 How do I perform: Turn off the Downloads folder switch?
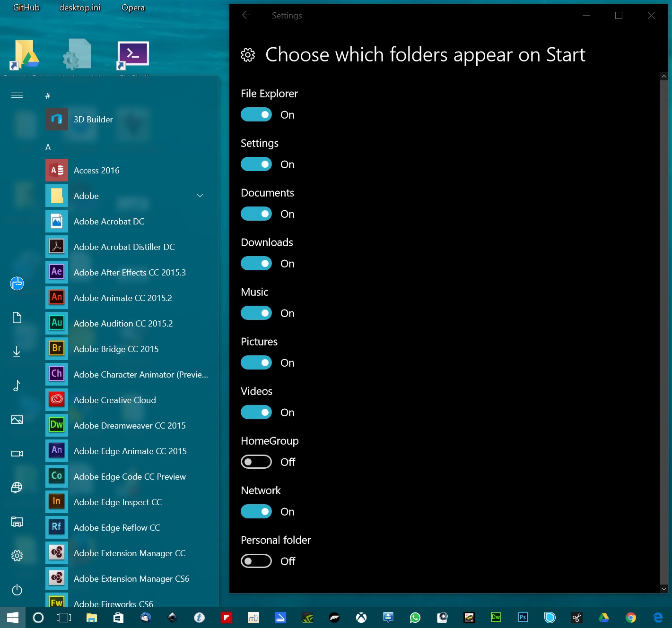pyautogui.click(x=256, y=264)
